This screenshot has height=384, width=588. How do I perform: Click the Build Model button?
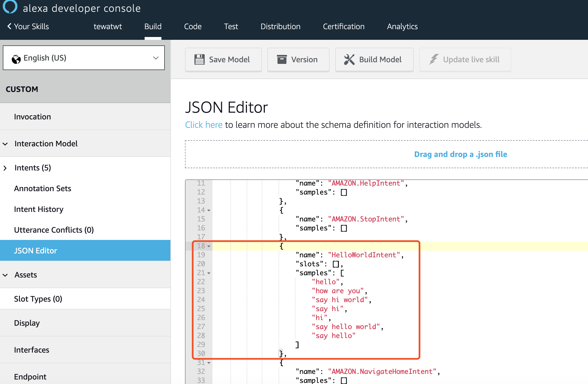pyautogui.click(x=374, y=59)
